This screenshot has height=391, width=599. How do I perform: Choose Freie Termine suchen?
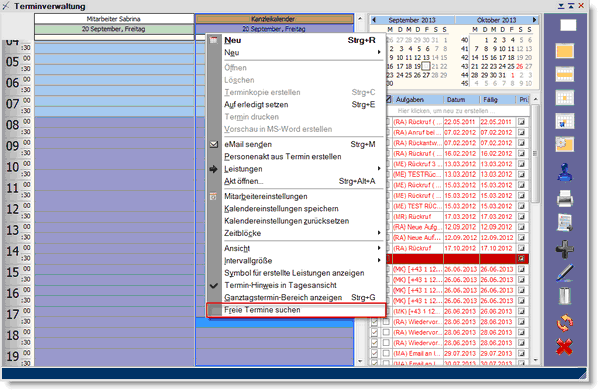296,310
